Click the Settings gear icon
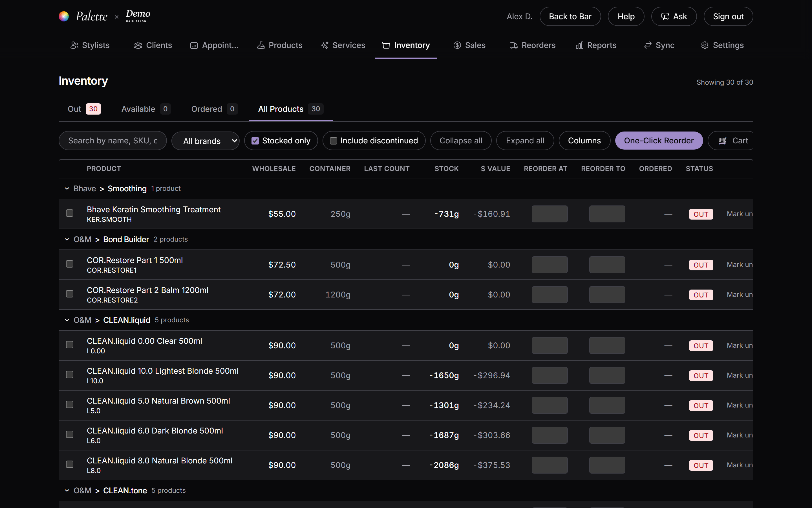 click(x=705, y=45)
